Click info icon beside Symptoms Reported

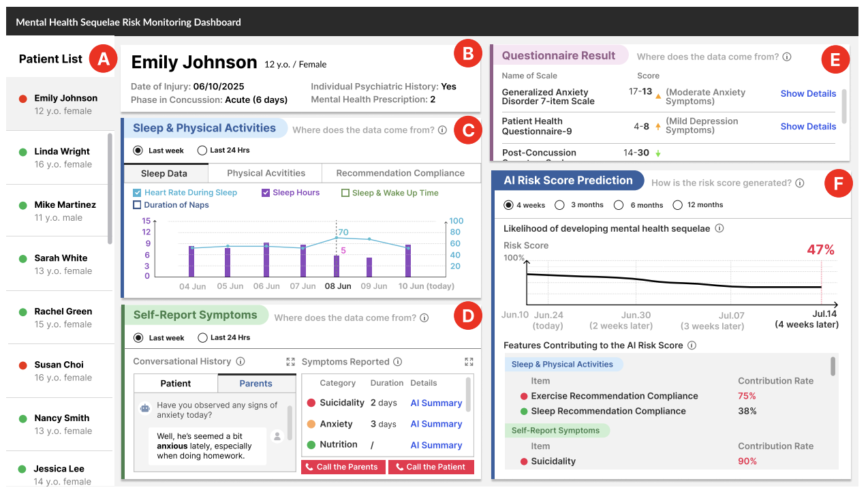pos(398,362)
